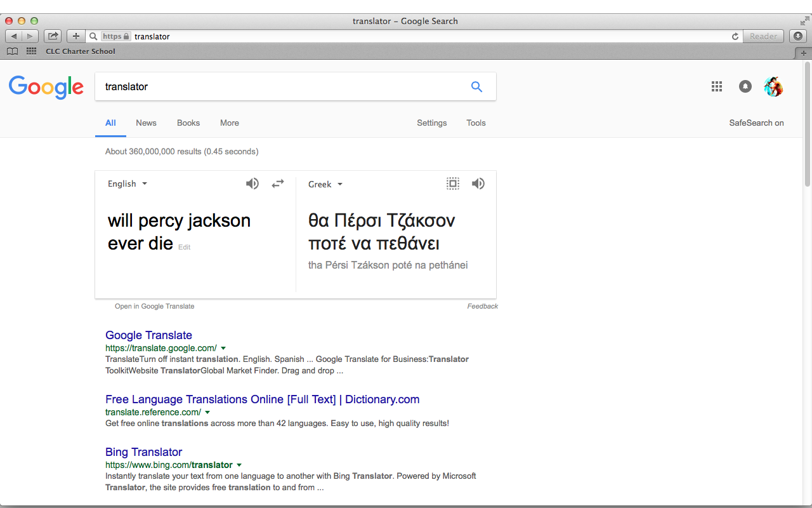Open the Bing Translator result
The width and height of the screenshot is (812, 508).
click(x=143, y=452)
